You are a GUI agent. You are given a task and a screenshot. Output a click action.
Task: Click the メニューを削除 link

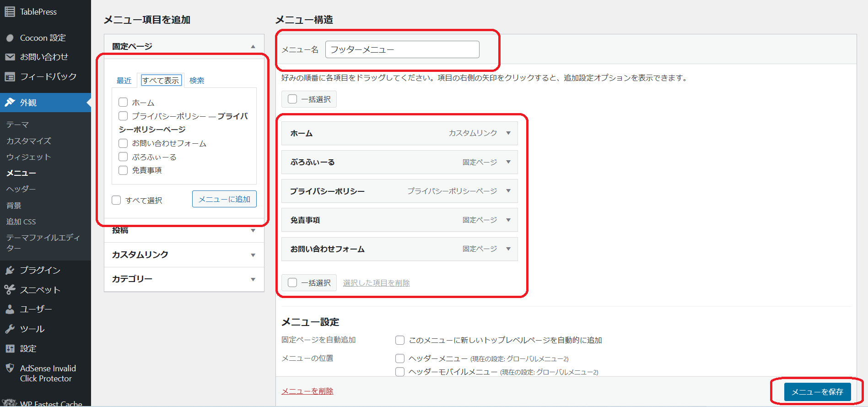[x=307, y=391]
